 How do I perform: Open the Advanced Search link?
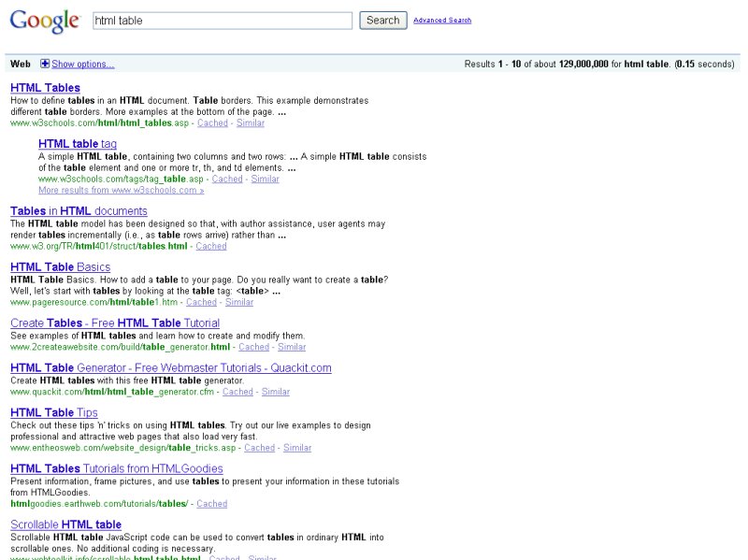pos(442,21)
